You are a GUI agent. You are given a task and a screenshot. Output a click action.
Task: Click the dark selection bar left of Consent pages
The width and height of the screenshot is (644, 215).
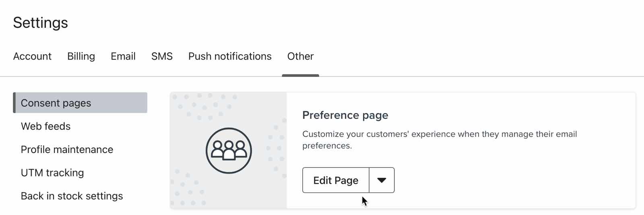[x=14, y=103]
